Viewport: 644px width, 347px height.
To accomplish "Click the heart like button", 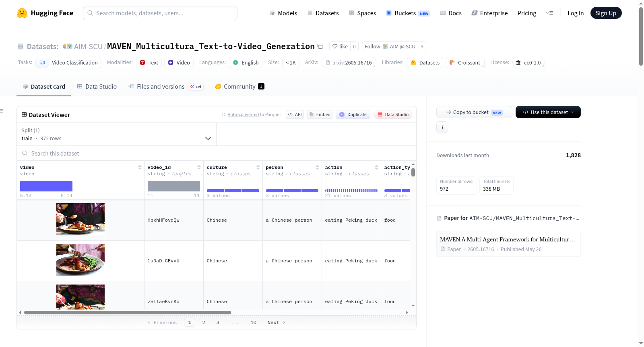I will click(x=340, y=46).
